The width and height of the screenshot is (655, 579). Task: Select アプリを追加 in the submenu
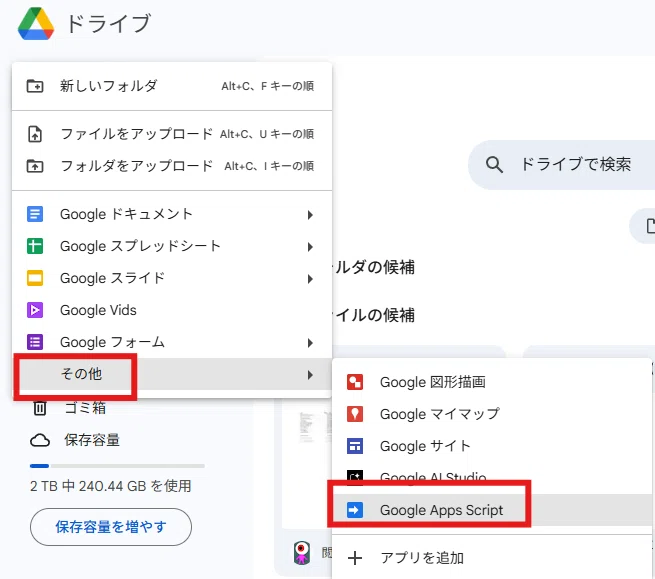coord(492,558)
